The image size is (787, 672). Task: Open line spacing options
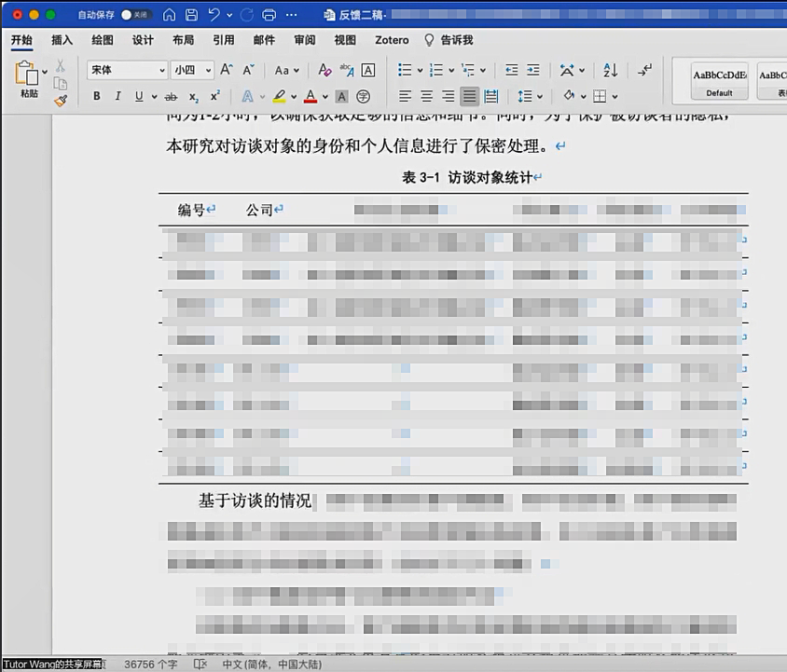click(524, 96)
